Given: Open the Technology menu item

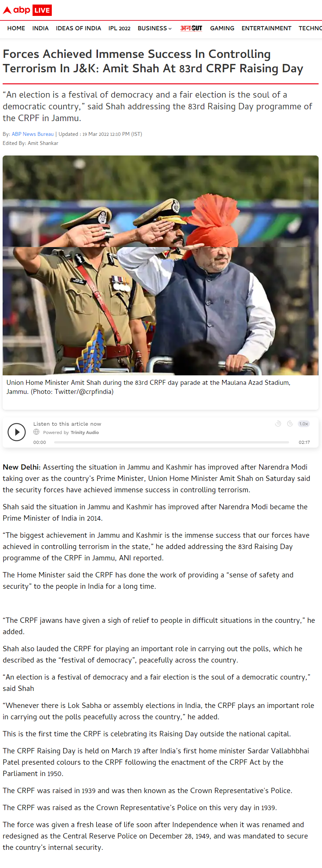Looking at the screenshot, I should pyautogui.click(x=310, y=28).
